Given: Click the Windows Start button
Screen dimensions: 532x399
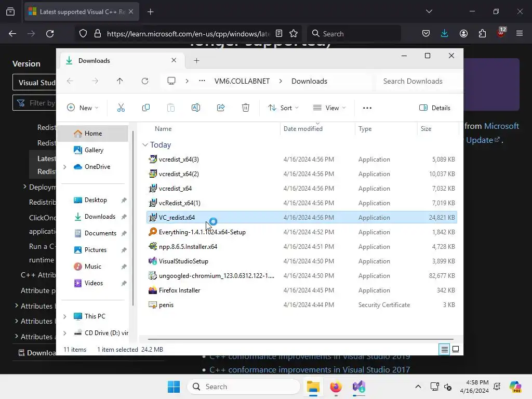Looking at the screenshot, I should tap(174, 387).
